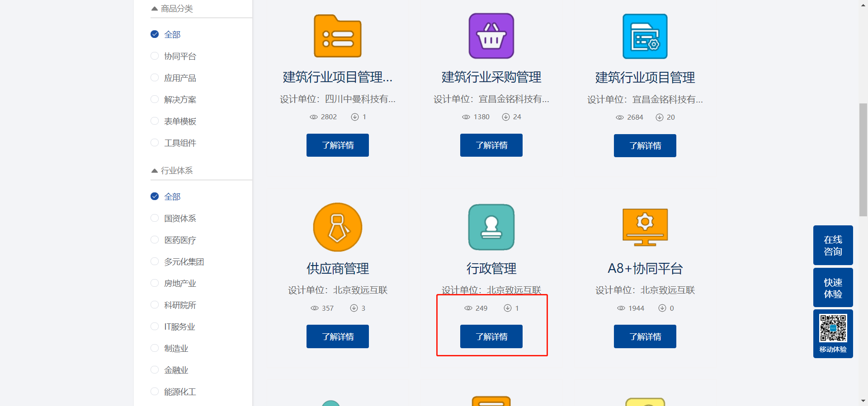Select the 全部 option under 商品分类
Image resolution: width=868 pixels, height=406 pixels.
(x=165, y=34)
